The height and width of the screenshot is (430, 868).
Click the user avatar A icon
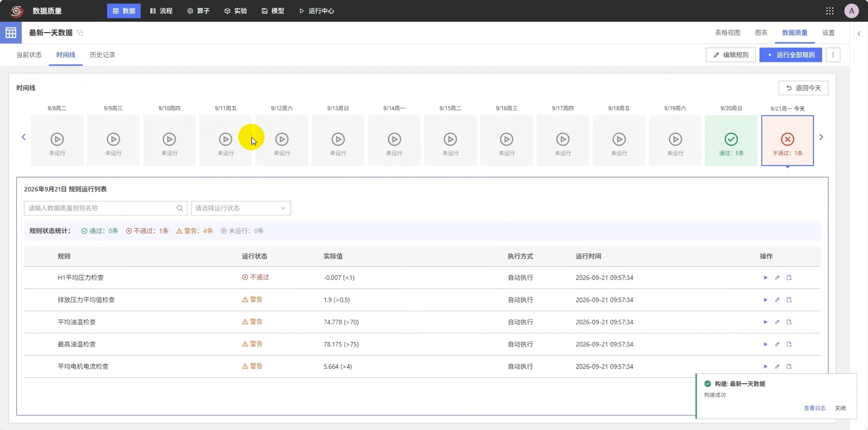click(x=851, y=11)
